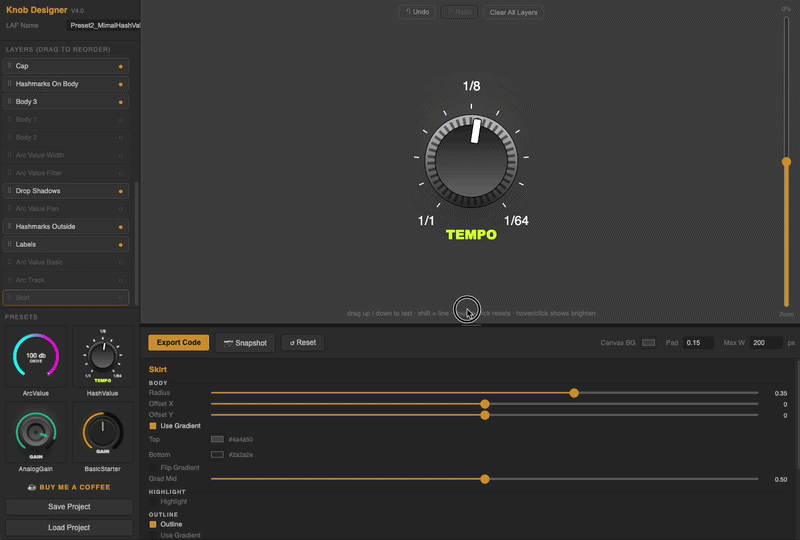Clear All Layers button
This screenshot has height=540, width=800.
513,12
